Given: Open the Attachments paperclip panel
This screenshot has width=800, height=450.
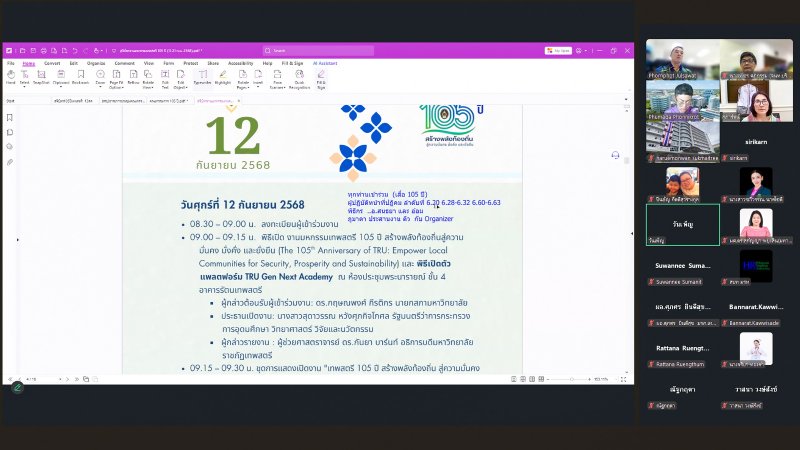Looking at the screenshot, I should point(10,162).
